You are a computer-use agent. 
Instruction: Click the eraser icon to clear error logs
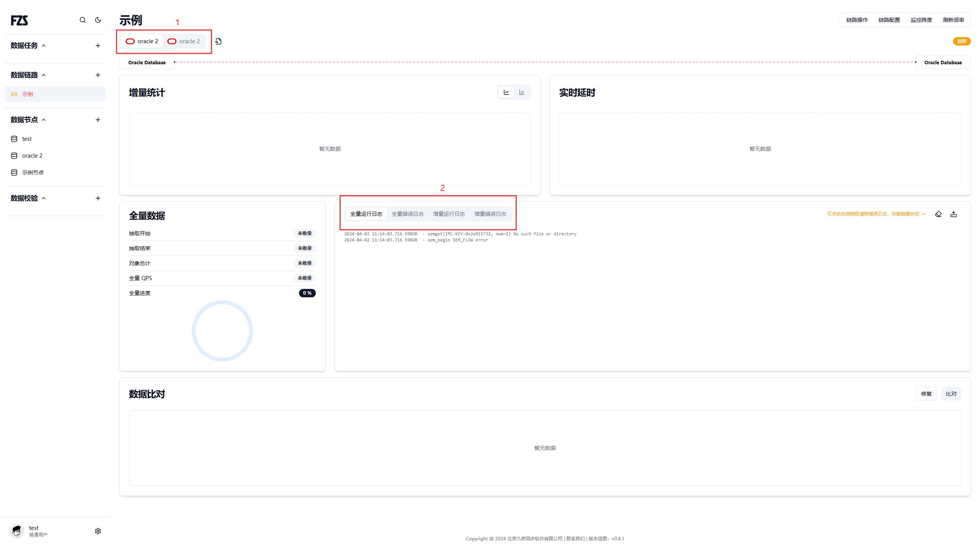pos(938,214)
